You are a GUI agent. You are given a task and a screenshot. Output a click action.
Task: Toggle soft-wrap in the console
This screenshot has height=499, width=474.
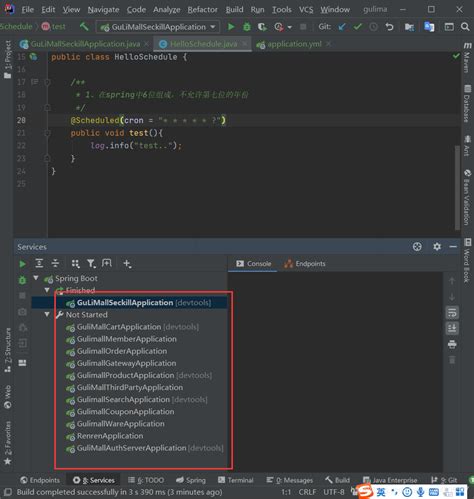coord(452,313)
